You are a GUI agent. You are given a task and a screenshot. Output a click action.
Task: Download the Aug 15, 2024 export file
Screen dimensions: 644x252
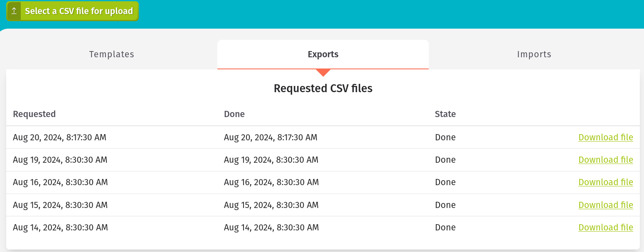click(x=605, y=205)
